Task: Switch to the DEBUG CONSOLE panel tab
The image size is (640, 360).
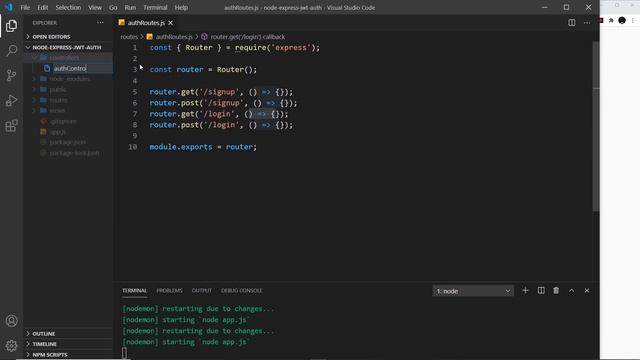Action: [242, 291]
